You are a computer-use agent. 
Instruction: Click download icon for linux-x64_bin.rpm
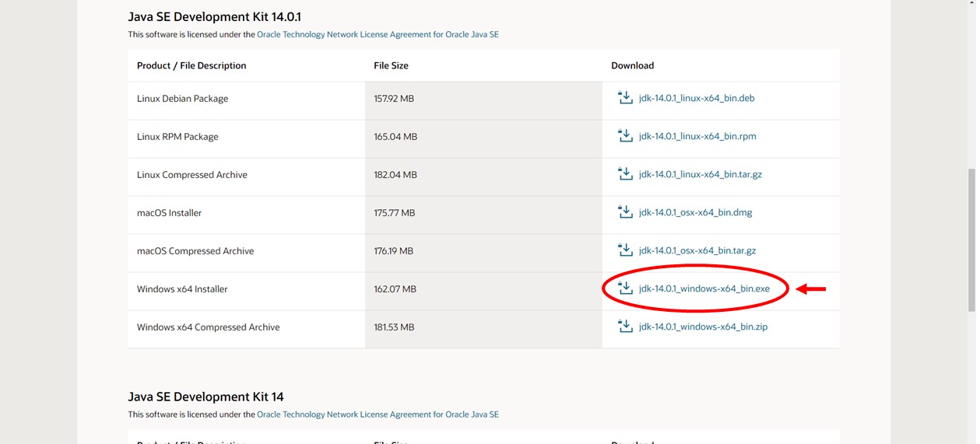tap(625, 136)
